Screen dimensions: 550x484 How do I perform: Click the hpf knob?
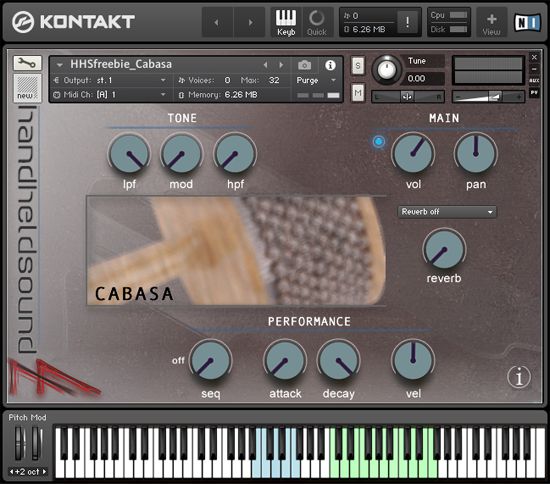click(235, 154)
